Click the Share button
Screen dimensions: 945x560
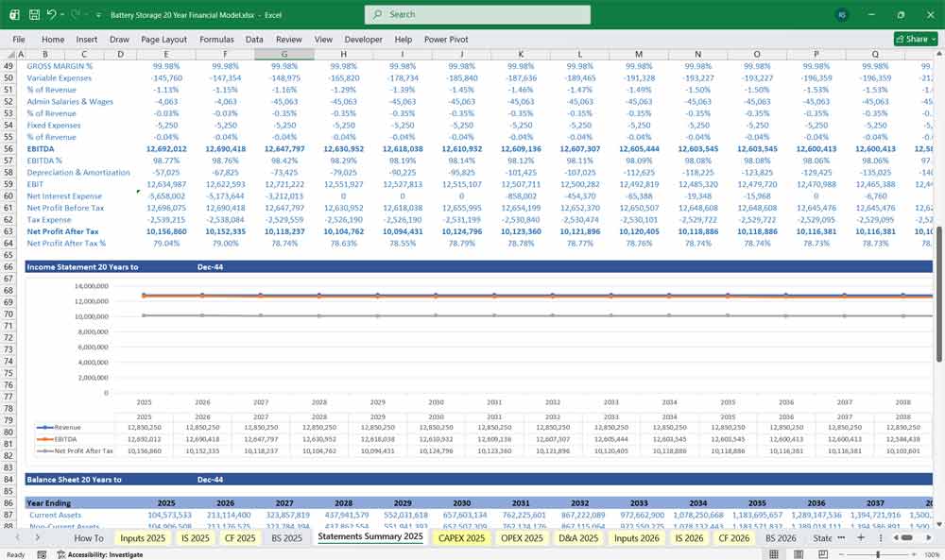pyautogui.click(x=912, y=39)
